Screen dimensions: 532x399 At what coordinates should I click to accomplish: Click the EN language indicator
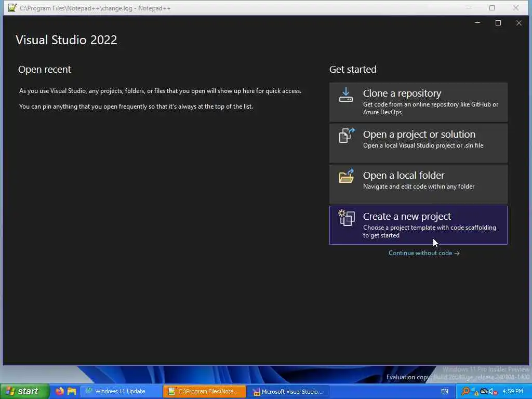click(x=445, y=391)
